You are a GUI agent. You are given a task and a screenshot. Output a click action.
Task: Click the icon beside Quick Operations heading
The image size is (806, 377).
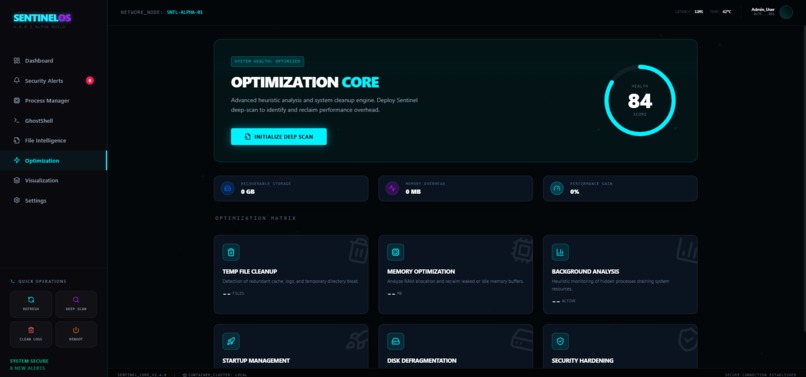[13, 281]
